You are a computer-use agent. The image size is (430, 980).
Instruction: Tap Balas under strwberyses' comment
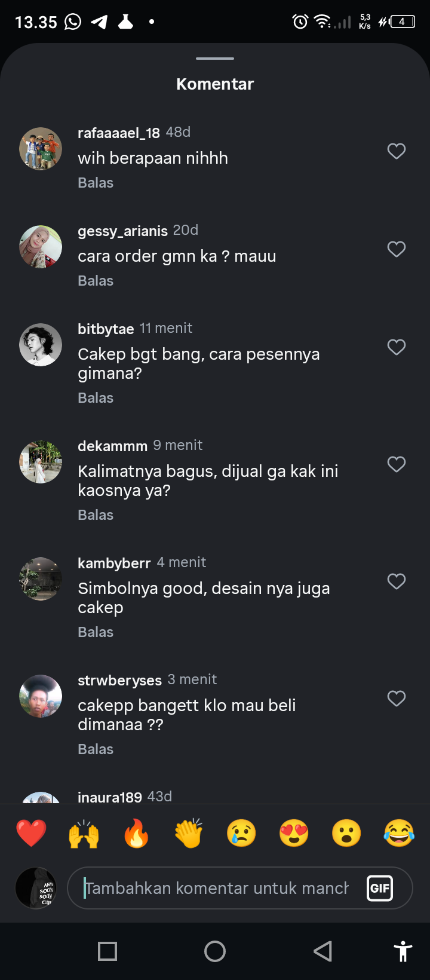(96, 749)
